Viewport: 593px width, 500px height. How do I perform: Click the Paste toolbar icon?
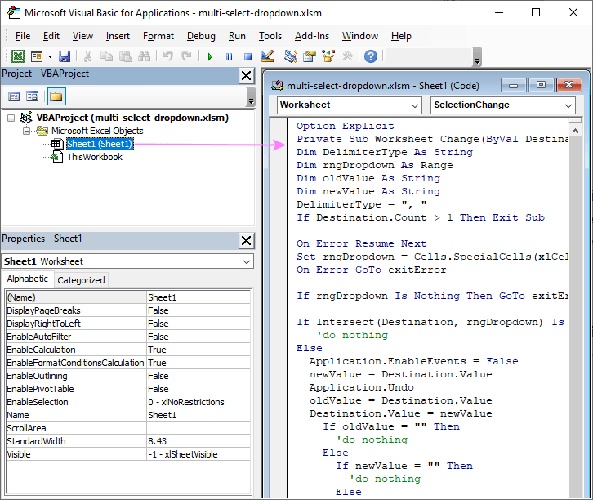125,57
